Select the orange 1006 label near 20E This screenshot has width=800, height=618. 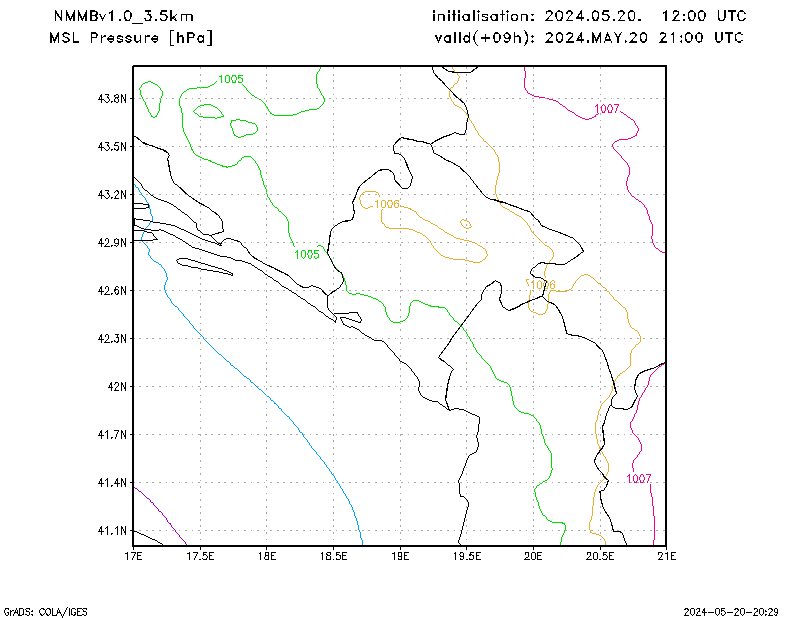pos(542,285)
